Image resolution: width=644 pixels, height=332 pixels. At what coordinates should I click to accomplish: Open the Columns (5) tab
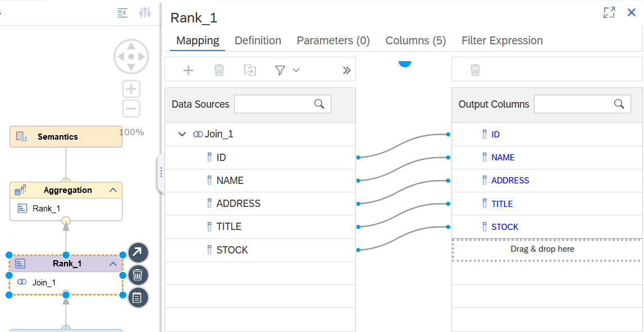point(415,40)
